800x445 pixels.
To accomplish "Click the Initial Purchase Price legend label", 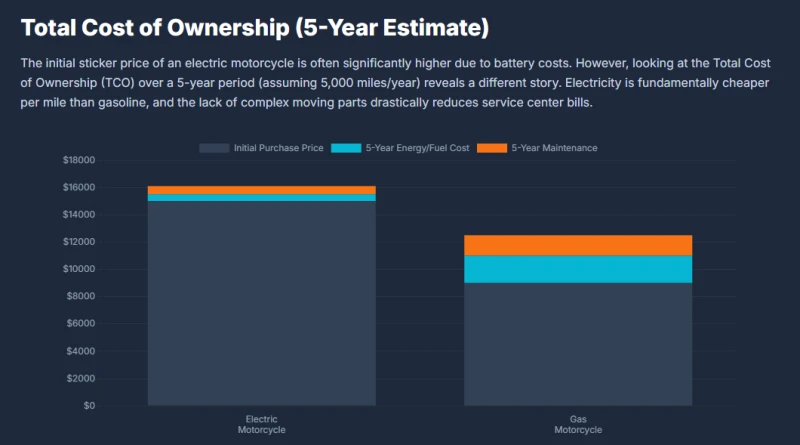I will [x=279, y=148].
